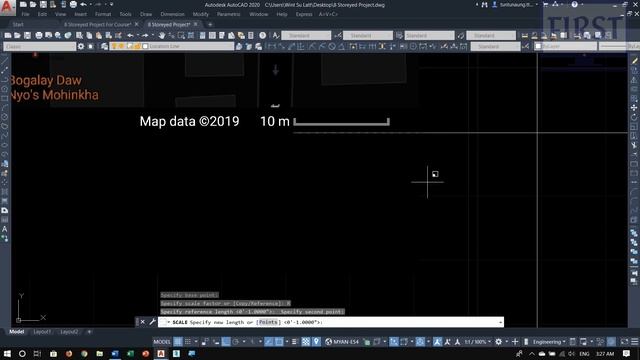Toggle Lineweight display in status bar
This screenshot has width=640, height=360.
click(x=294, y=342)
